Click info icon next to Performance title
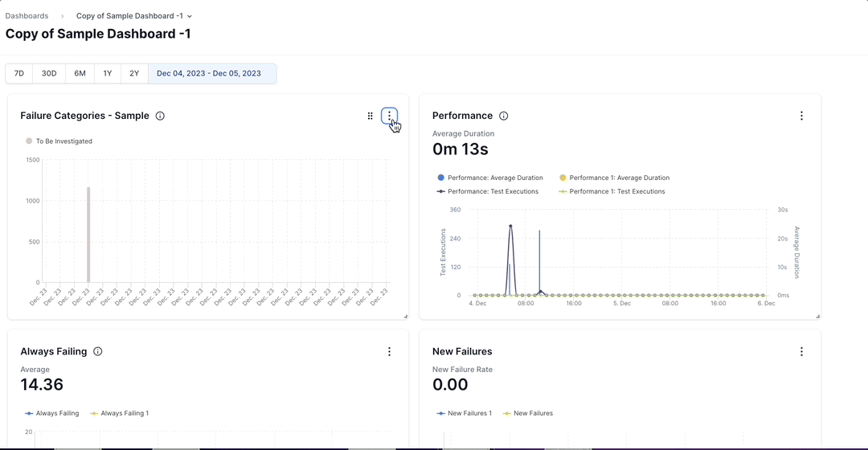This screenshot has height=450, width=868. click(x=504, y=116)
